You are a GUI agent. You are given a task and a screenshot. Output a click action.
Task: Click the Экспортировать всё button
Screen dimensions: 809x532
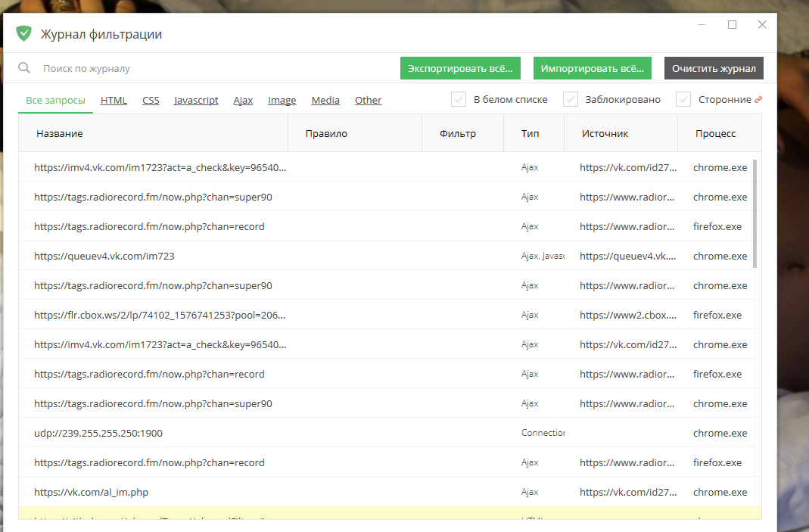coord(460,67)
